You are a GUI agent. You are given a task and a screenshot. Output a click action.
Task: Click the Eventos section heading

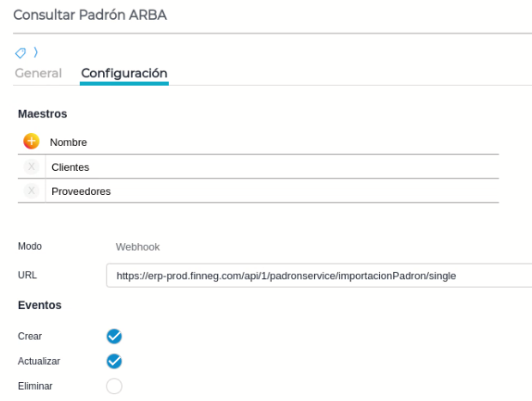point(39,305)
